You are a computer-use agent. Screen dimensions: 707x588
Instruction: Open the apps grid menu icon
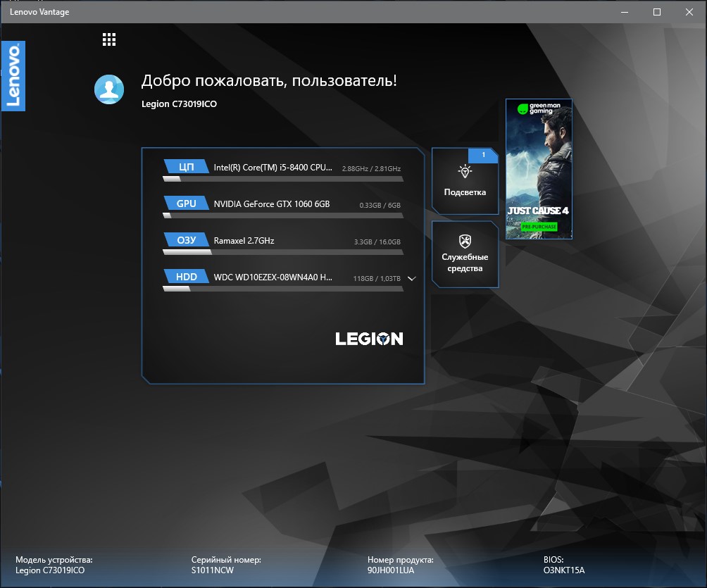[109, 39]
